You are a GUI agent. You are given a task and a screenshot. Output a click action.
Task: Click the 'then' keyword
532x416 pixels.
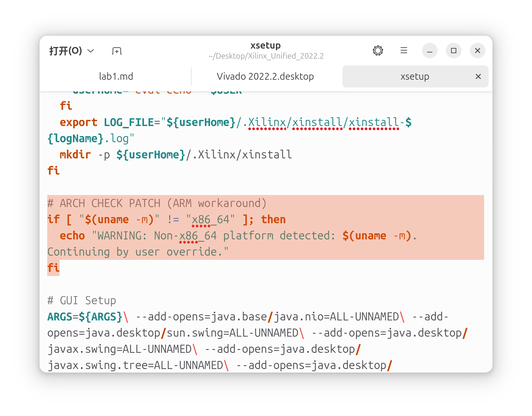[x=273, y=220]
